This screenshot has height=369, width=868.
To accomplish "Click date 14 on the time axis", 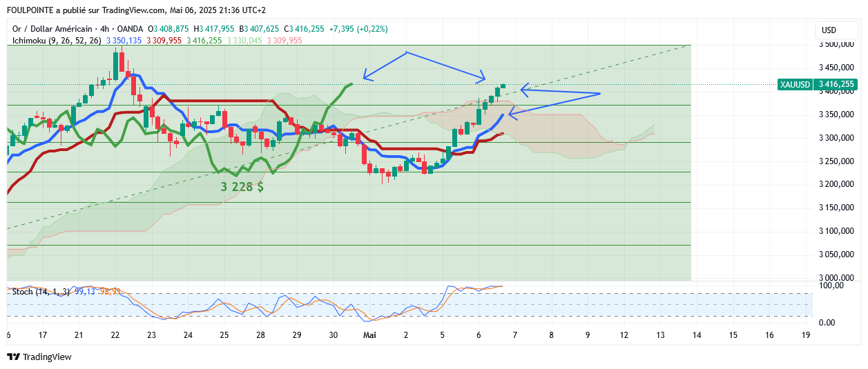I will point(697,335).
